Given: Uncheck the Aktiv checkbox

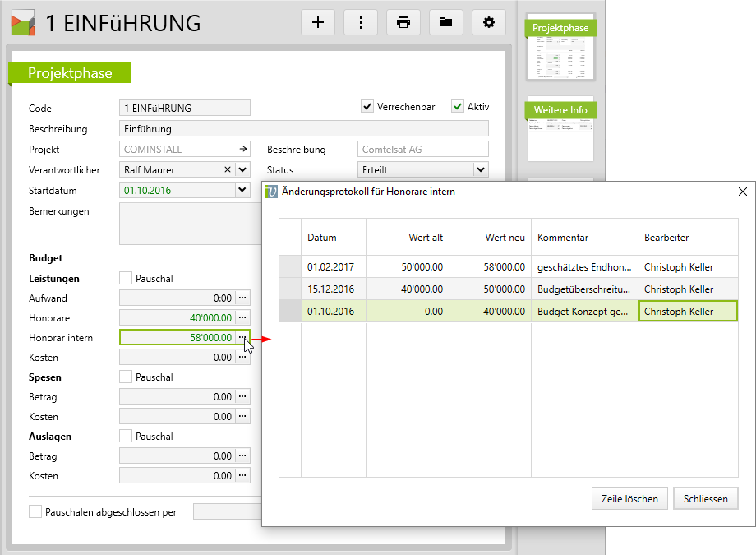Looking at the screenshot, I should (x=458, y=107).
